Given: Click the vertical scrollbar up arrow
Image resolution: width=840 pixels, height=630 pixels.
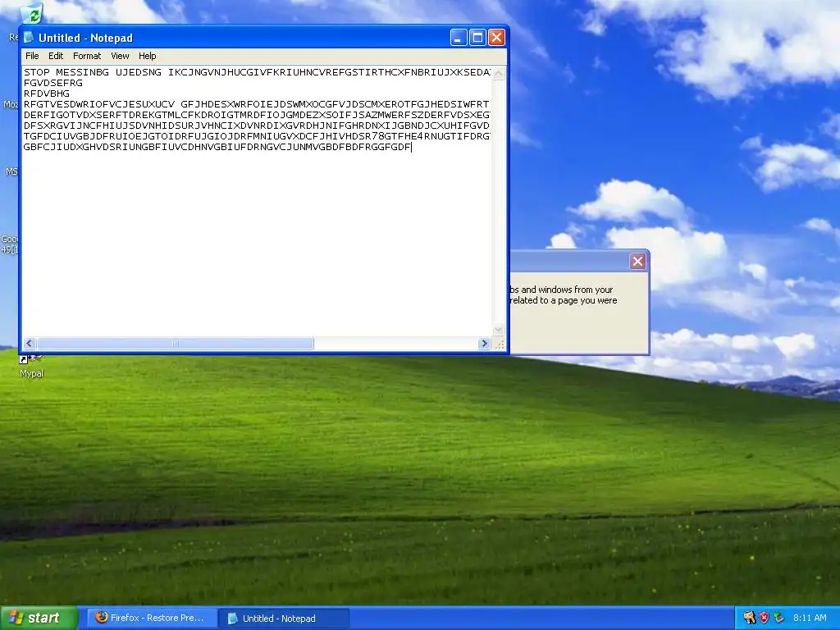Looking at the screenshot, I should tap(498, 73).
